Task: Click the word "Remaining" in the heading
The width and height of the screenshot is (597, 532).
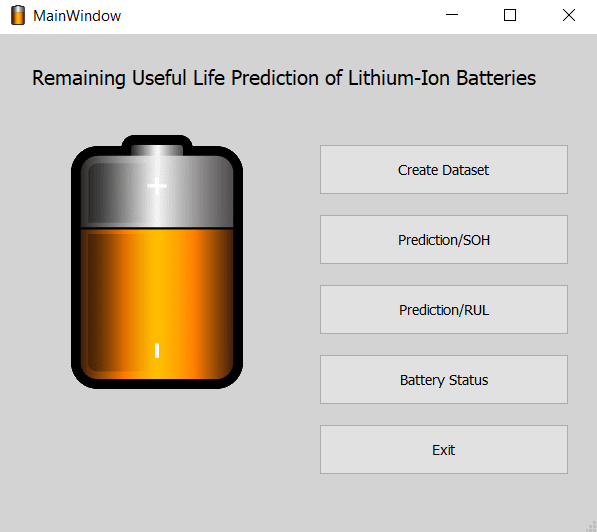Action: [79, 78]
